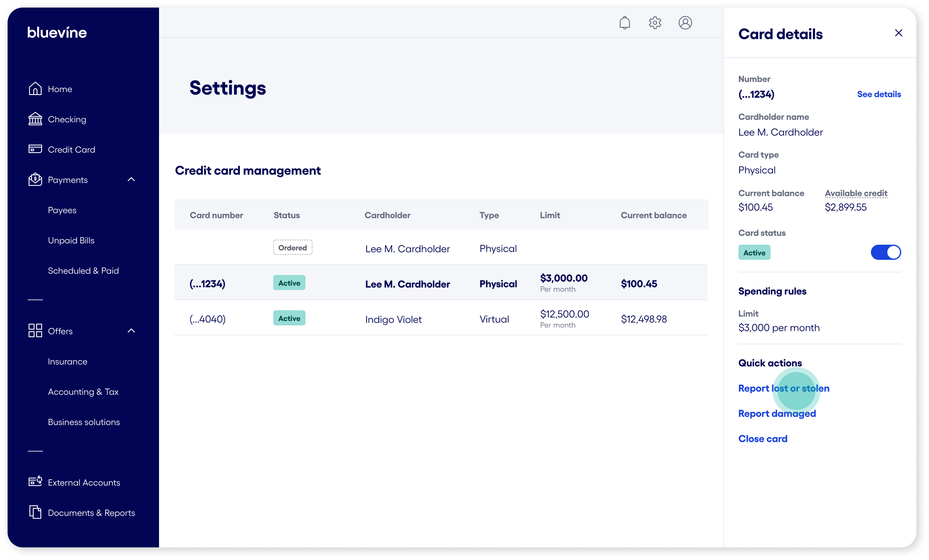Click the Checking bank icon
Viewport: 929px width, 560px height.
coord(35,119)
